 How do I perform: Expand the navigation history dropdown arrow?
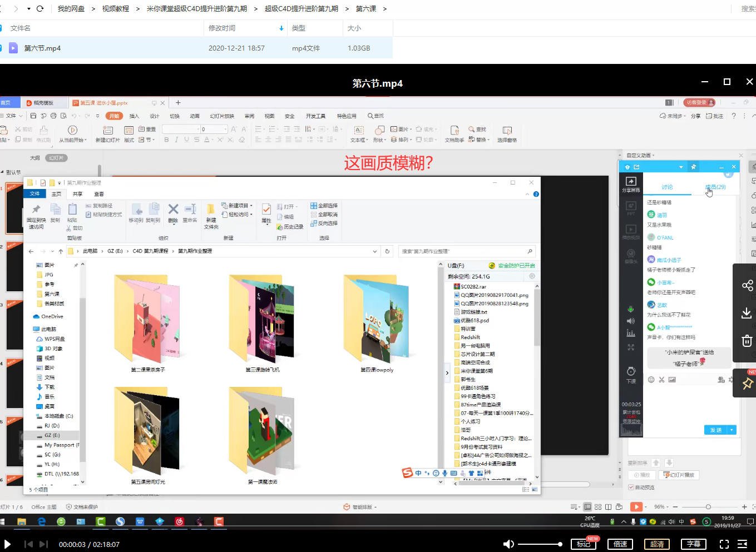point(28,9)
